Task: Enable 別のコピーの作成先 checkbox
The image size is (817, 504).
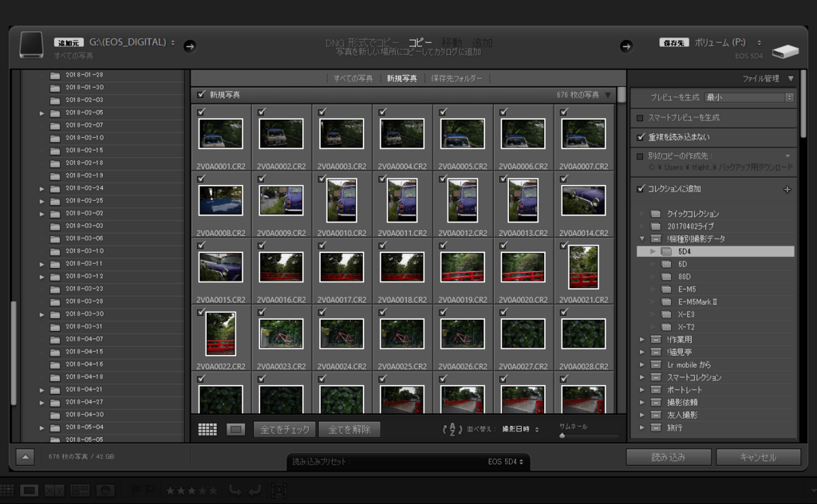Action: point(640,156)
